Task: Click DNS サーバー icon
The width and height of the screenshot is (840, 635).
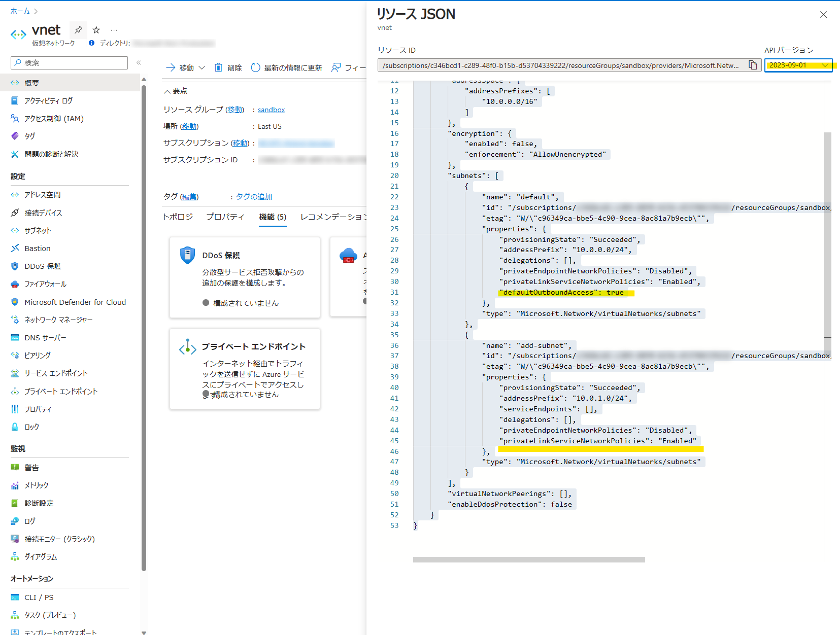Action: pos(15,337)
